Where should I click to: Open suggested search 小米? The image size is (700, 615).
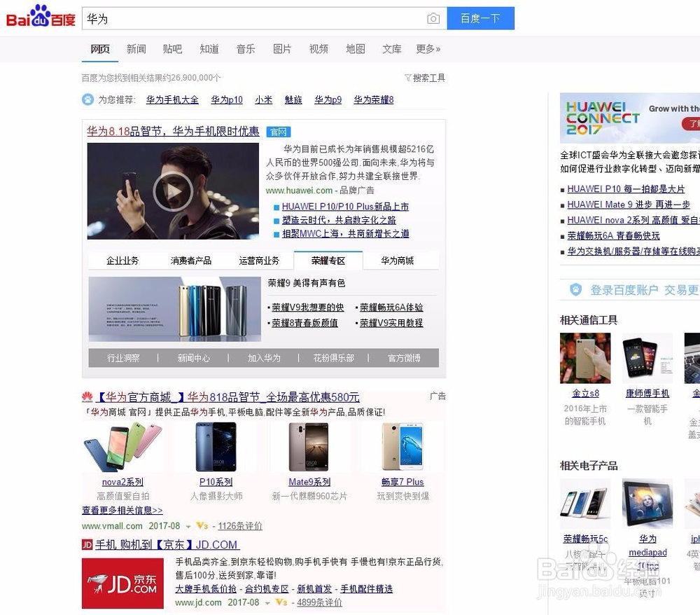coord(263,99)
